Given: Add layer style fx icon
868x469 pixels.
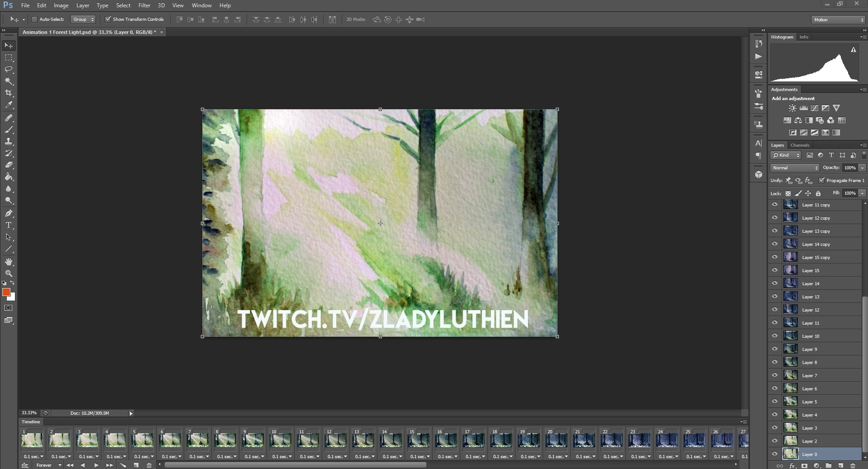Looking at the screenshot, I should pyautogui.click(x=792, y=466).
